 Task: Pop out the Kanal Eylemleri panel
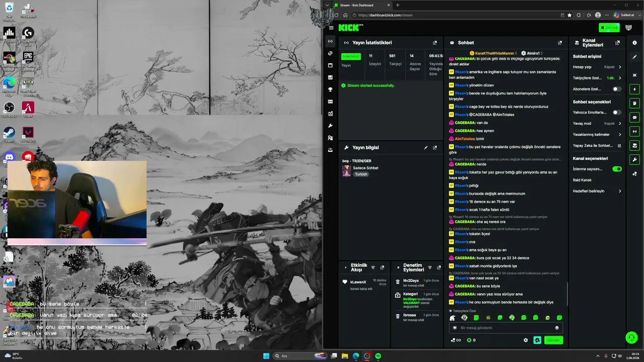coord(617,43)
